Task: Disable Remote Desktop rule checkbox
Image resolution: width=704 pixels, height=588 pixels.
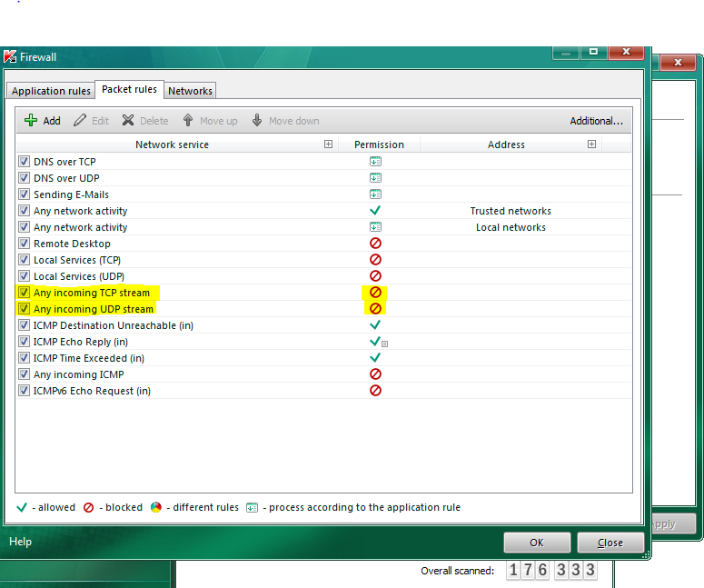Action: 25,244
